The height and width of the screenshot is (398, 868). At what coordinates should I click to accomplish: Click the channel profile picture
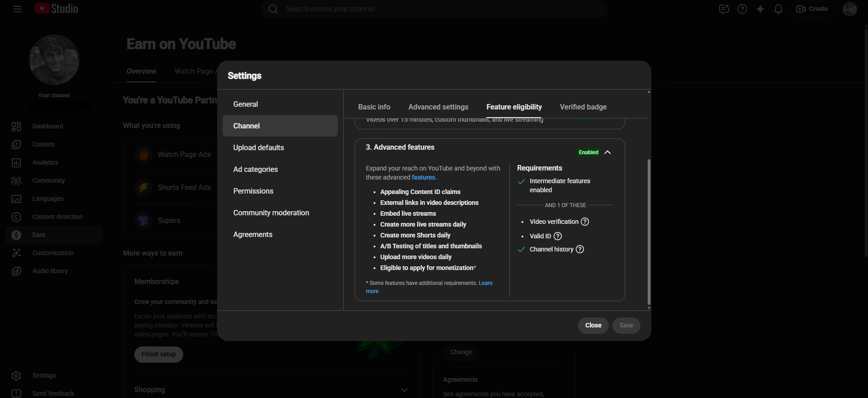(54, 60)
